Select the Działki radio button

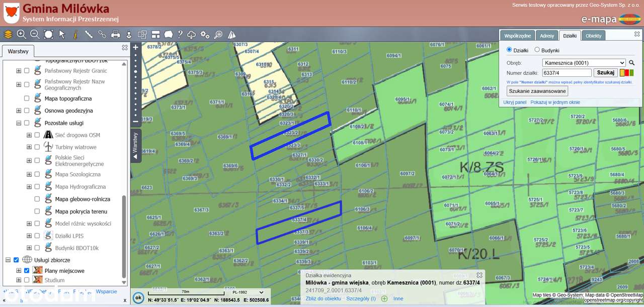click(509, 50)
